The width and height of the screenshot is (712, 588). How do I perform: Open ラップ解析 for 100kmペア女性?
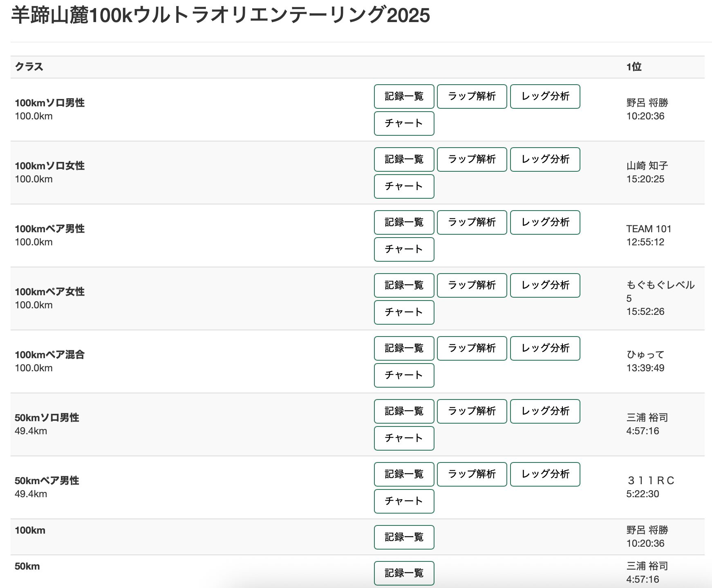point(472,285)
